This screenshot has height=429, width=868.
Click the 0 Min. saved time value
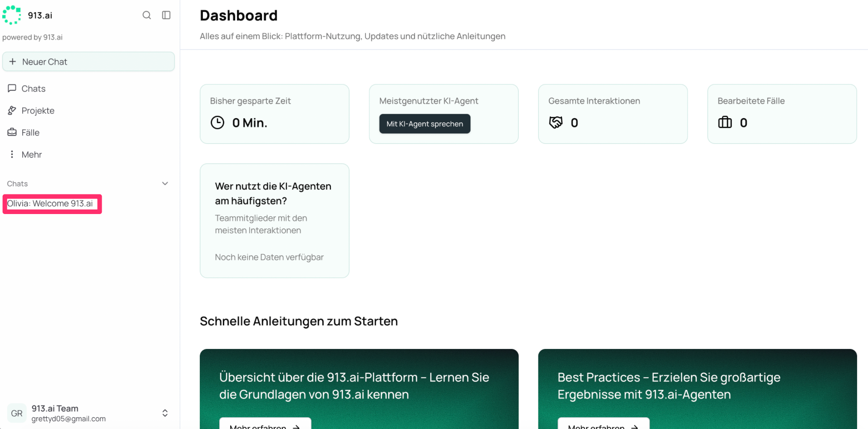[250, 123]
